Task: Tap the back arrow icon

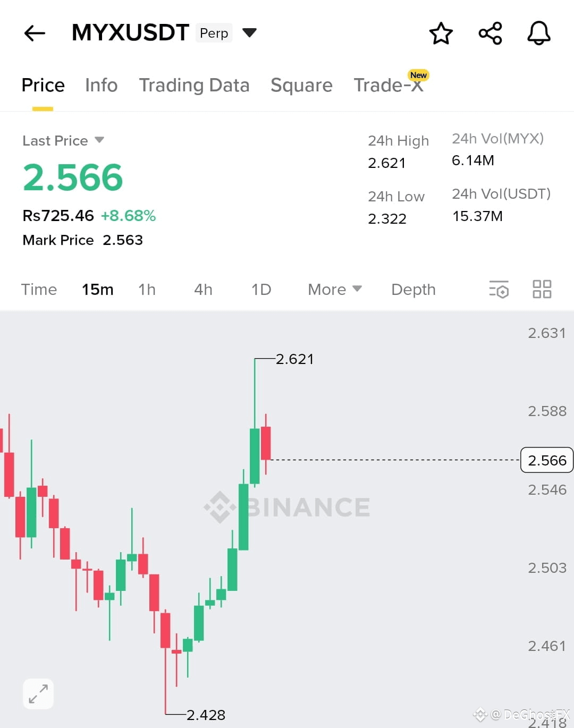Action: [35, 33]
